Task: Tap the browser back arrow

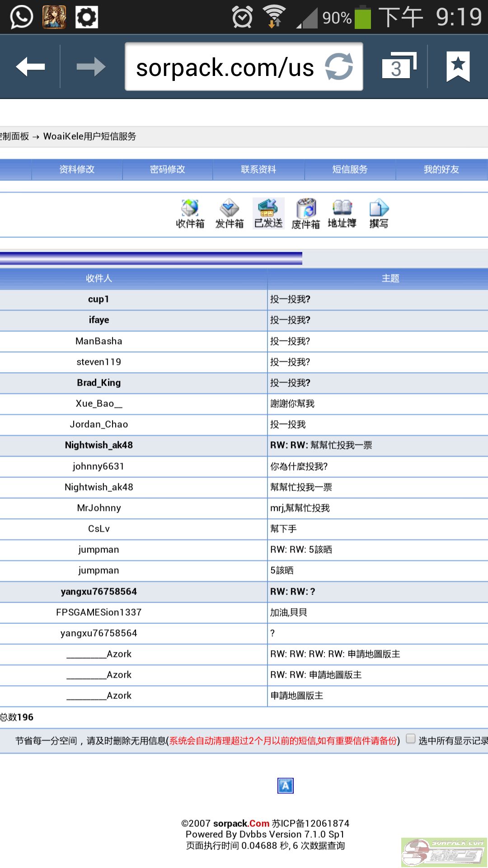Action: pos(30,67)
